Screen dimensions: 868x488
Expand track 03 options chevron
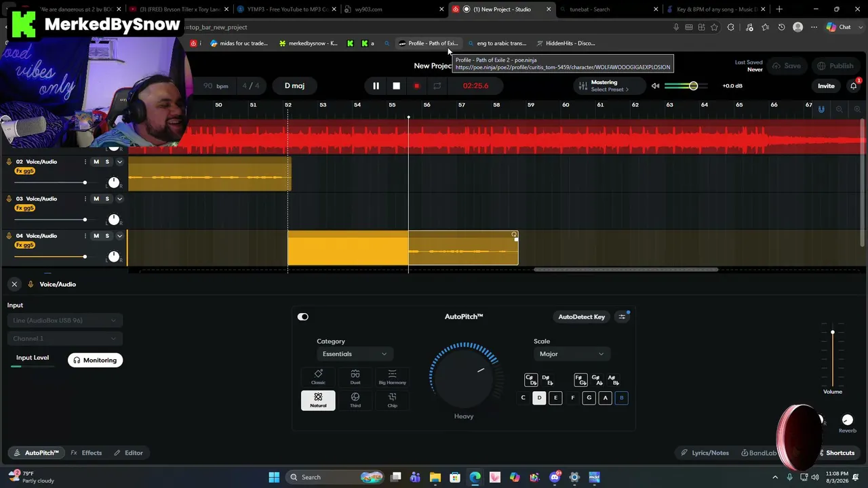[x=119, y=199]
